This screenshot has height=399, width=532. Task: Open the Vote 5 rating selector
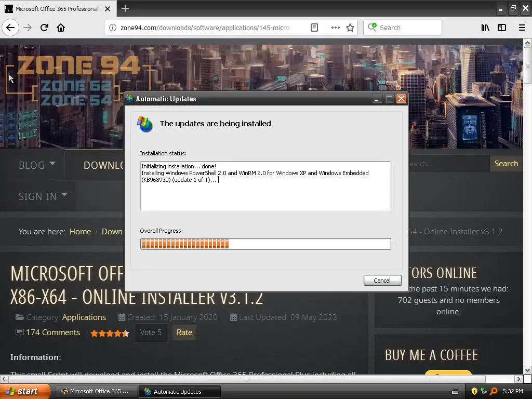pos(151,332)
